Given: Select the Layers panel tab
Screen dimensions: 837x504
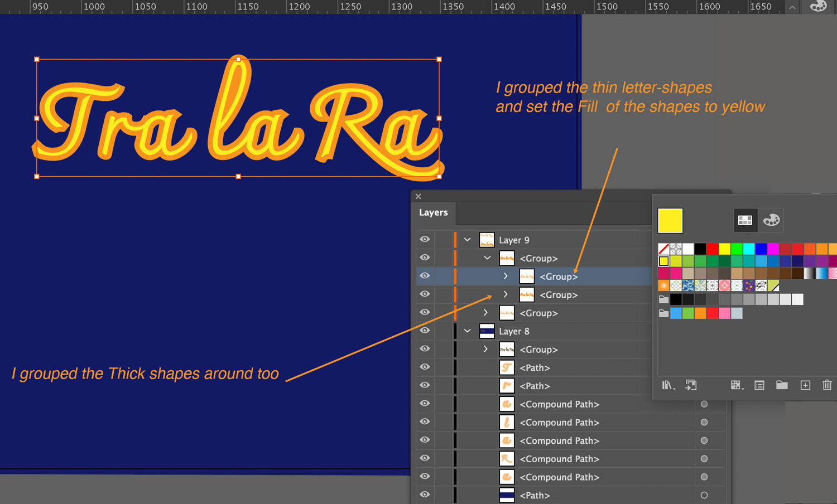Looking at the screenshot, I should point(433,212).
